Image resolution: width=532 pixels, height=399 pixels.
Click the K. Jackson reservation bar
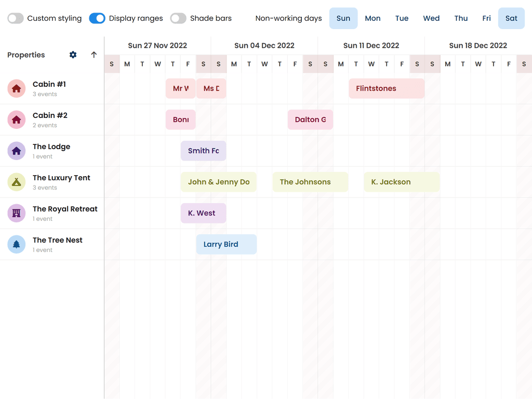tap(402, 182)
